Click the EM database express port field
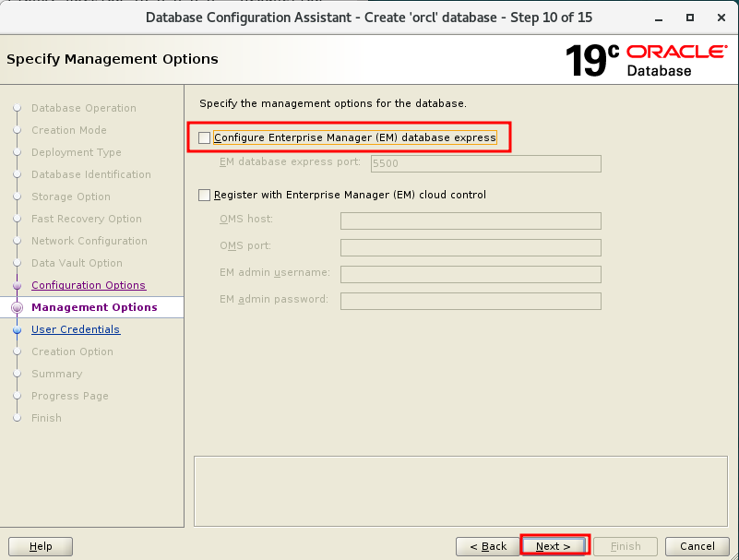This screenshot has width=739, height=560. click(486, 163)
